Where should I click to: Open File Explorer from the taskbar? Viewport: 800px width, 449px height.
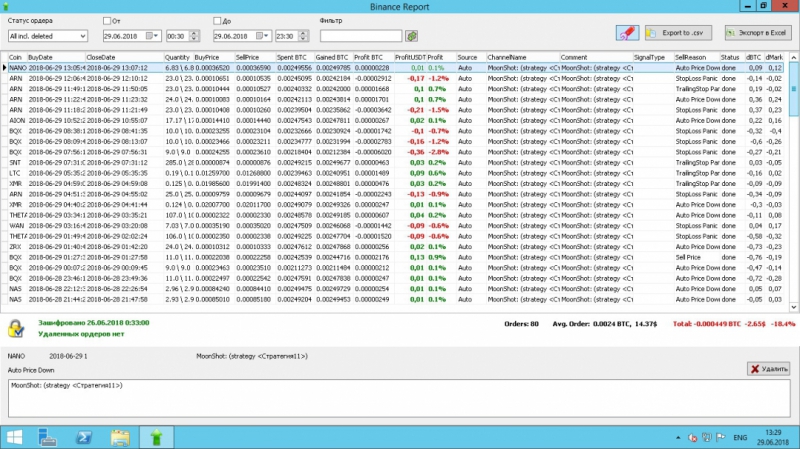[x=120, y=437]
